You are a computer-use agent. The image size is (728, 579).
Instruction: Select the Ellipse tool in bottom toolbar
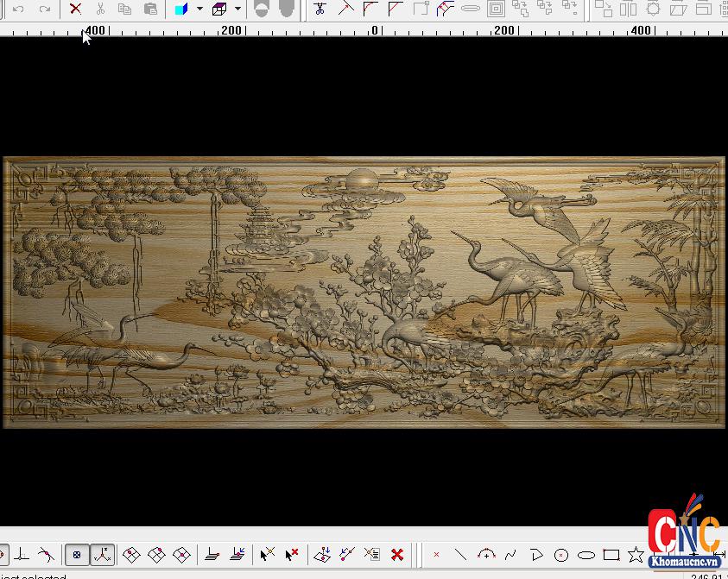tap(586, 555)
